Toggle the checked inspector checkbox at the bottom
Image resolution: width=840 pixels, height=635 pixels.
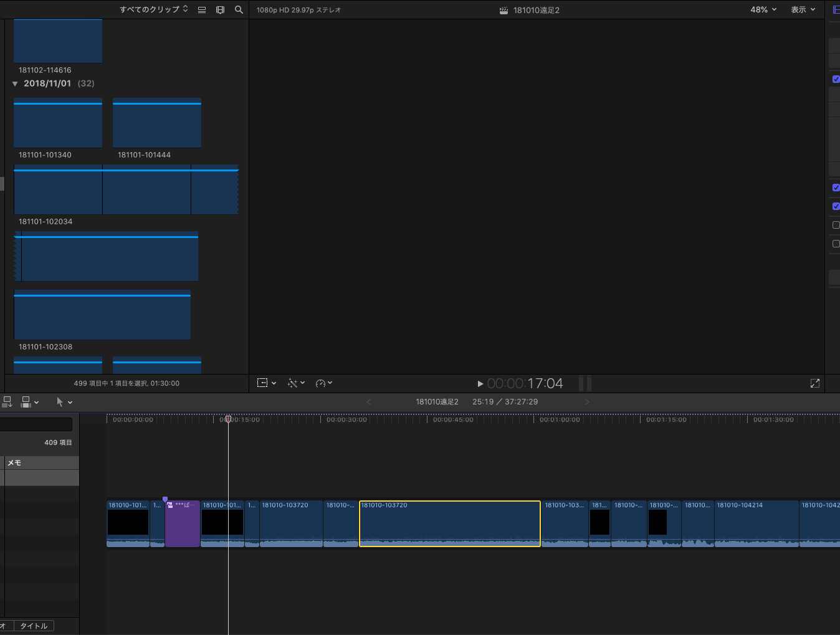click(x=836, y=206)
